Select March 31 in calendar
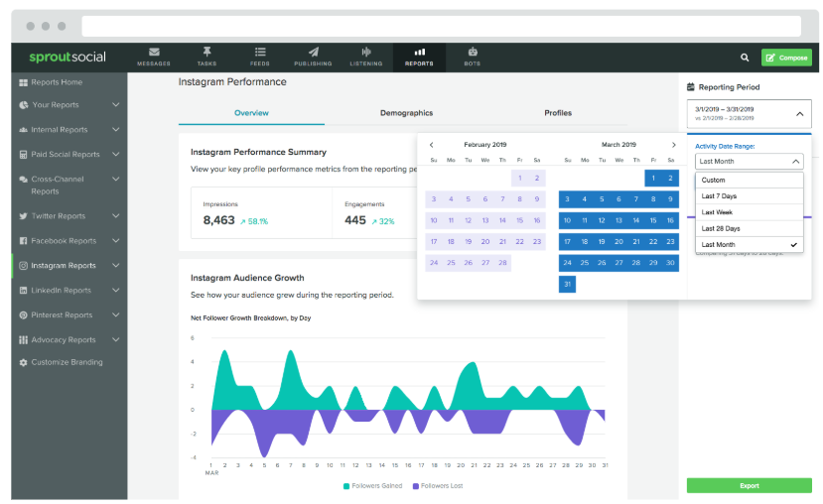The width and height of the screenshot is (823, 504). pos(568,285)
